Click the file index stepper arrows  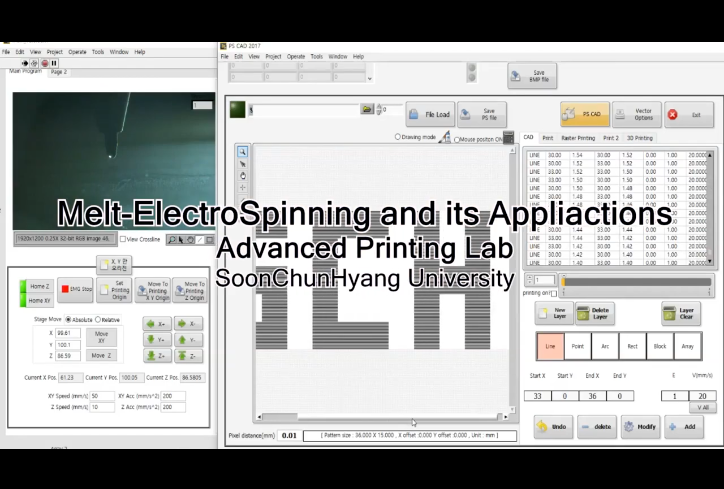pyautogui.click(x=379, y=109)
